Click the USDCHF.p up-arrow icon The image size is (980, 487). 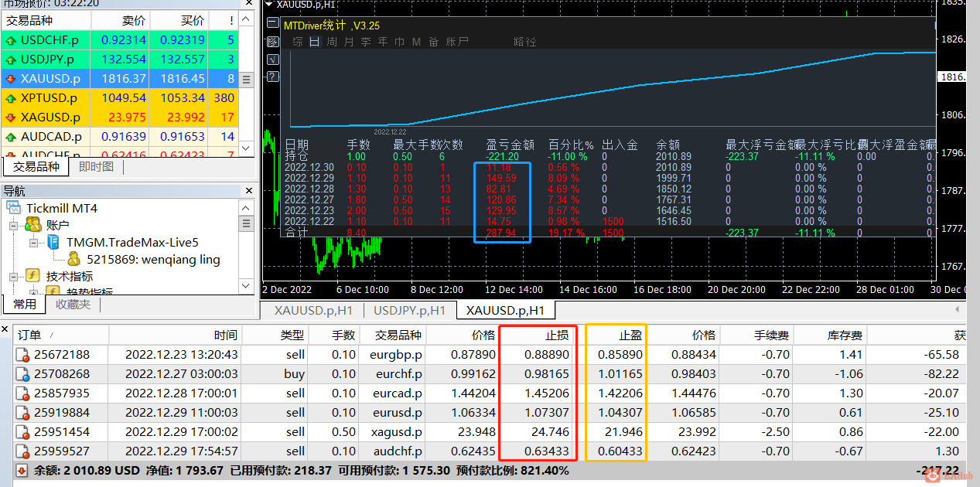tap(11, 40)
